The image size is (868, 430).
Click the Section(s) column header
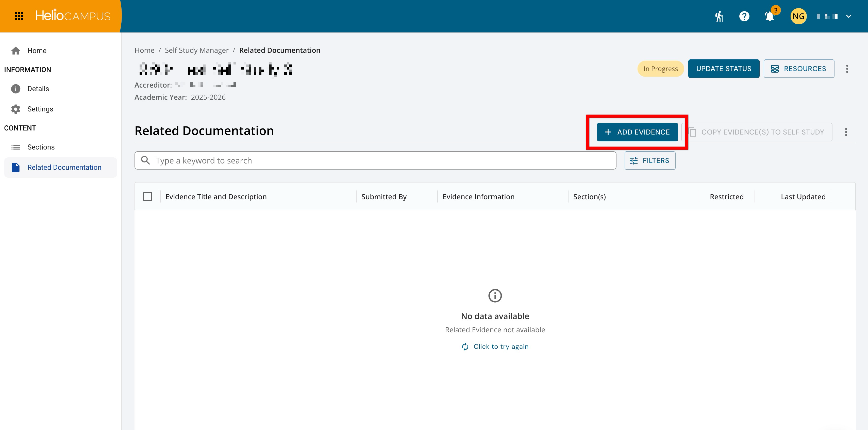click(589, 197)
